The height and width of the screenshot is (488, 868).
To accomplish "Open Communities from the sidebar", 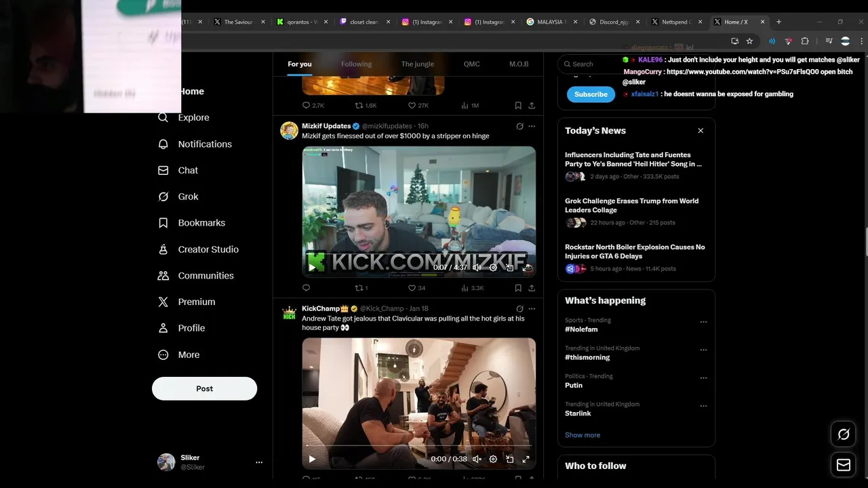I will click(x=195, y=275).
